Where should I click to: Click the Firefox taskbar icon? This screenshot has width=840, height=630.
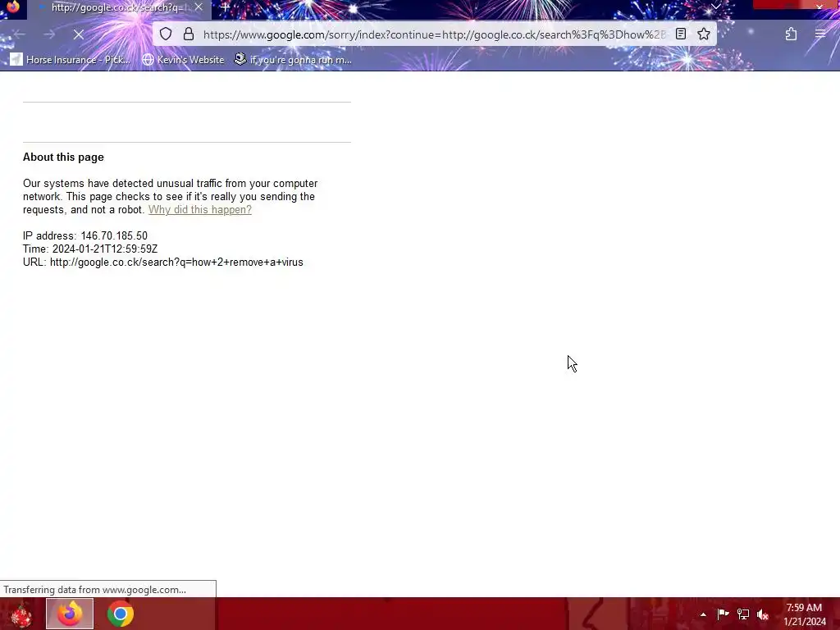70,614
